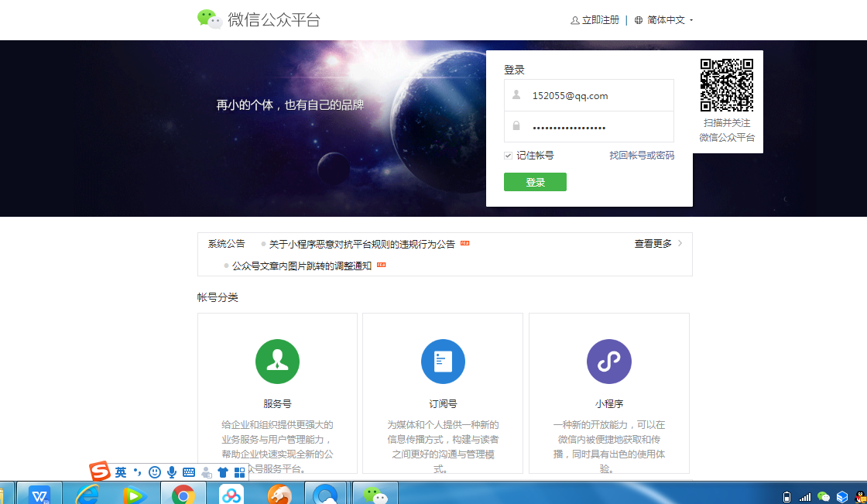Image resolution: width=867 pixels, height=504 pixels.
Task: Toggle Sogou punctuation mode icon
Action: point(138,471)
